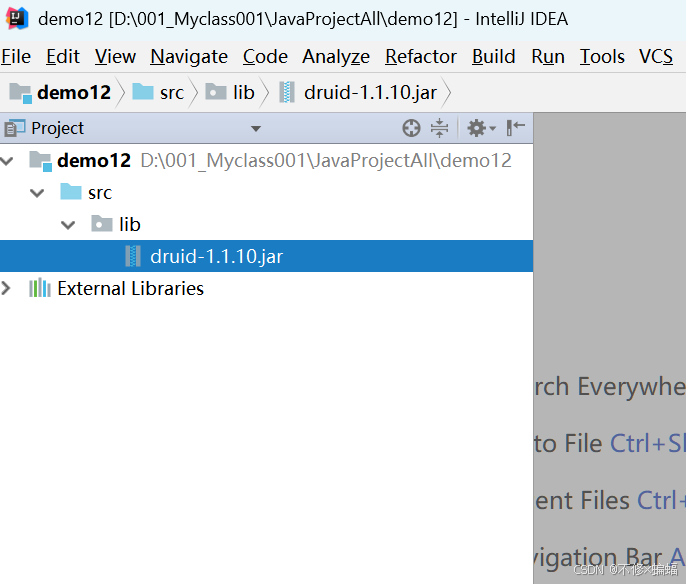Screen dimensions: 686x584
Task: Select the demo12 project root row
Action: (x=266, y=161)
